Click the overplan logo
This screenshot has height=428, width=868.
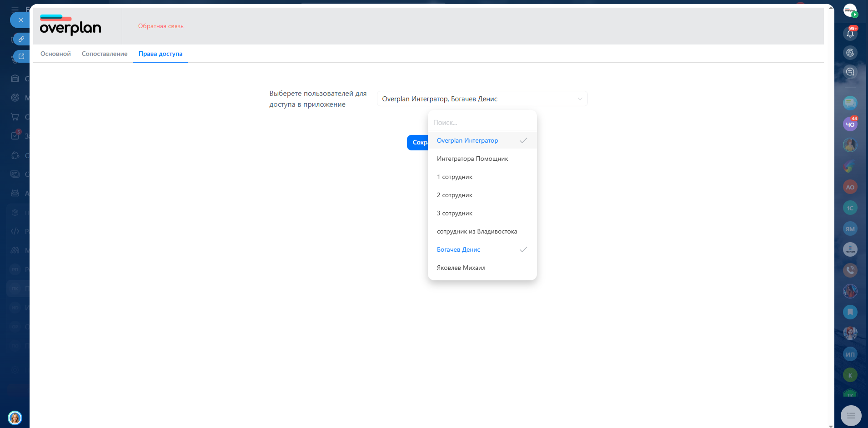(70, 25)
